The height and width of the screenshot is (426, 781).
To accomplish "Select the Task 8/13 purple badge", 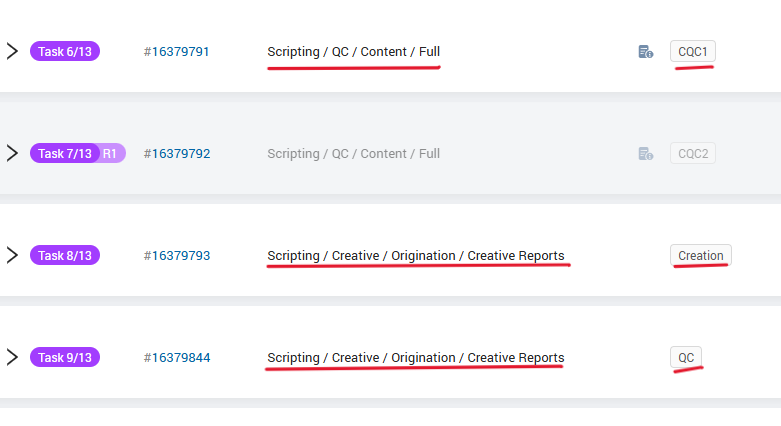I will (x=65, y=255).
